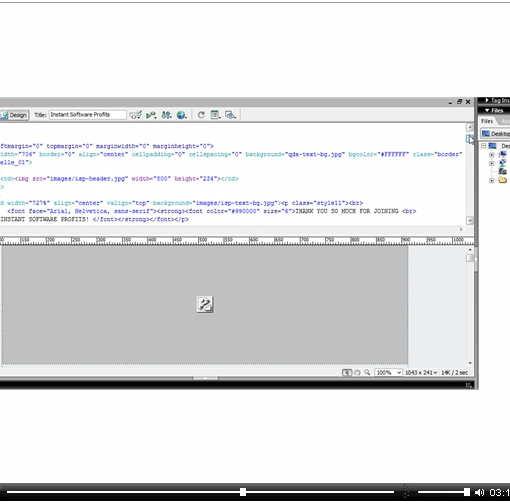
Task: Refresh Design view with circular arrow icon
Action: pos(201,115)
